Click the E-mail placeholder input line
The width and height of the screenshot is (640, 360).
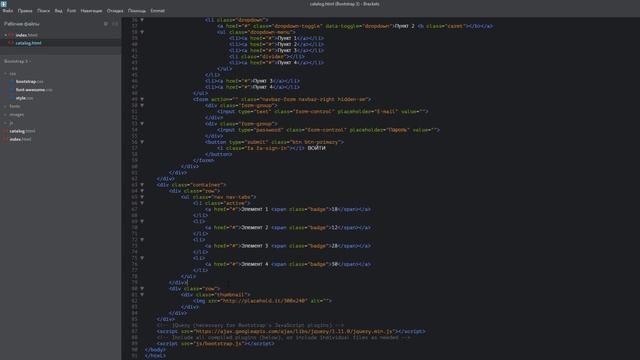click(x=323, y=111)
